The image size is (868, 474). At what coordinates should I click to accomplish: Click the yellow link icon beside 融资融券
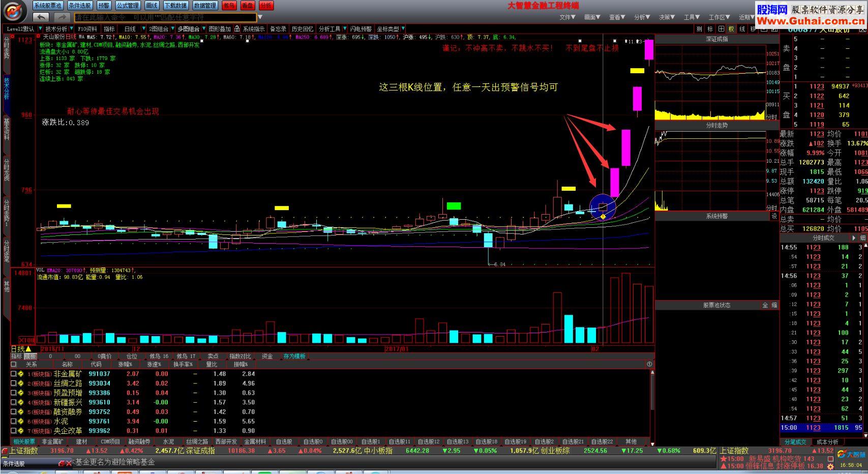coord(21,411)
